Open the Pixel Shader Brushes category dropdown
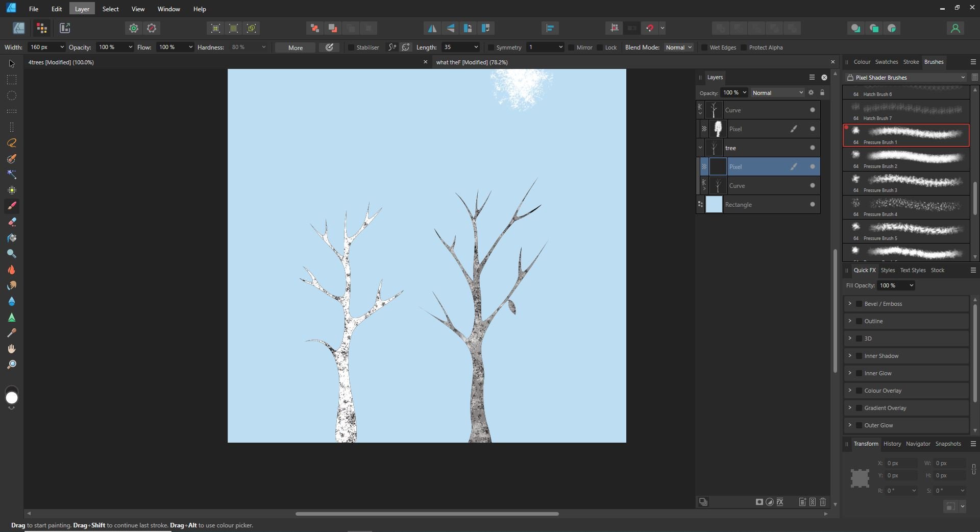 (906, 78)
